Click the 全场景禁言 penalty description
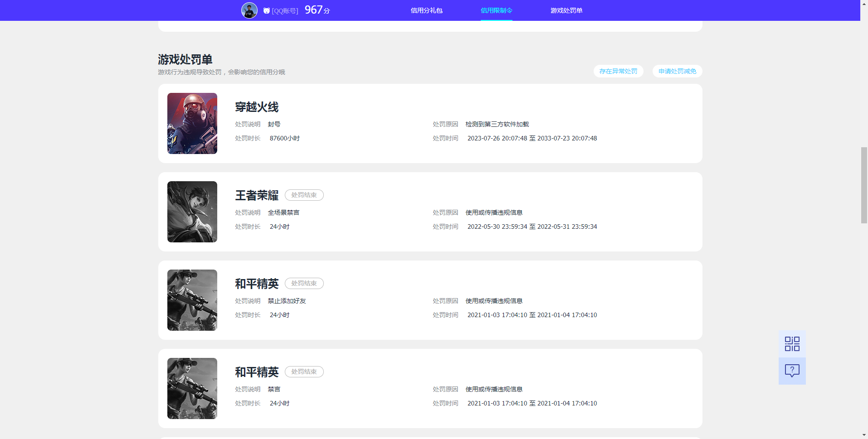The height and width of the screenshot is (439, 868). (283, 212)
